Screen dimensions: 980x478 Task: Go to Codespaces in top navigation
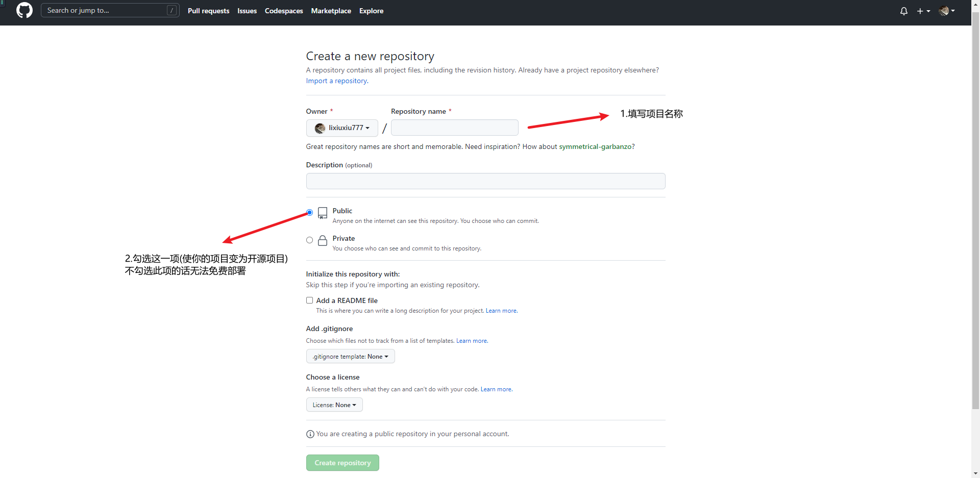(284, 11)
